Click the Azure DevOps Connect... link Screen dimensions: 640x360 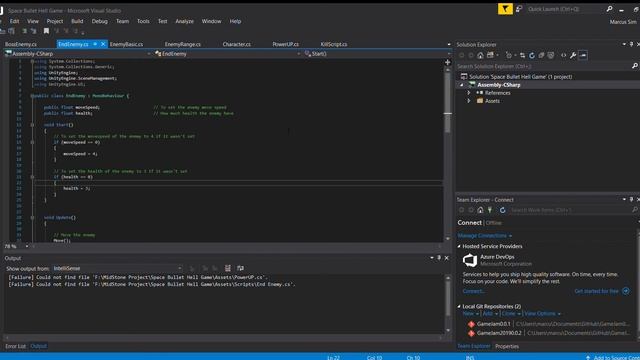tap(473, 291)
